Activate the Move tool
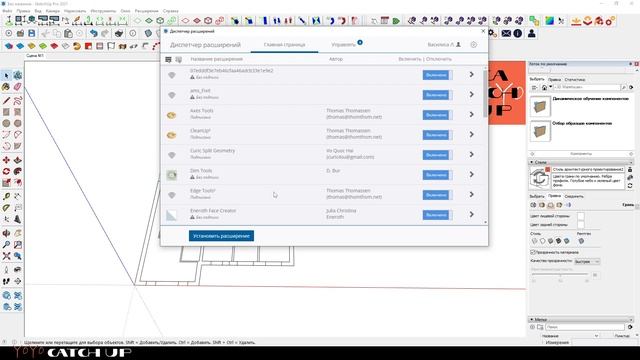Viewport: 640px width, 360px height. coord(6,160)
